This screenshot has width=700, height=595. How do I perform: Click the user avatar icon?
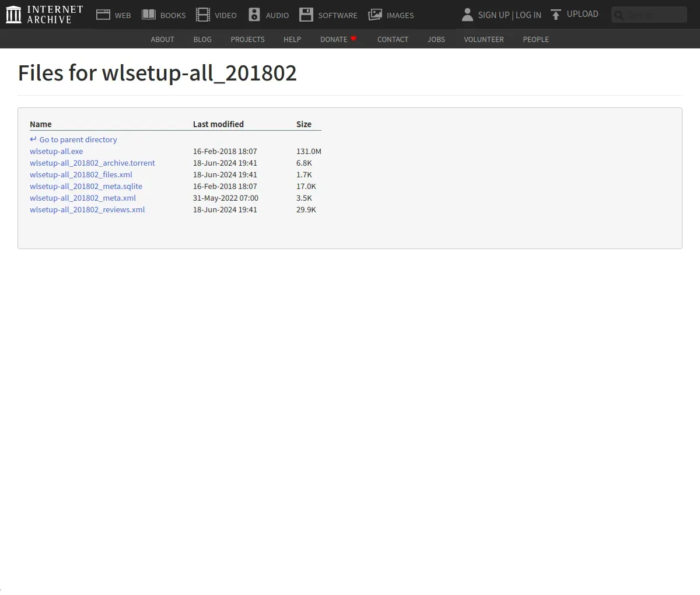click(x=467, y=15)
